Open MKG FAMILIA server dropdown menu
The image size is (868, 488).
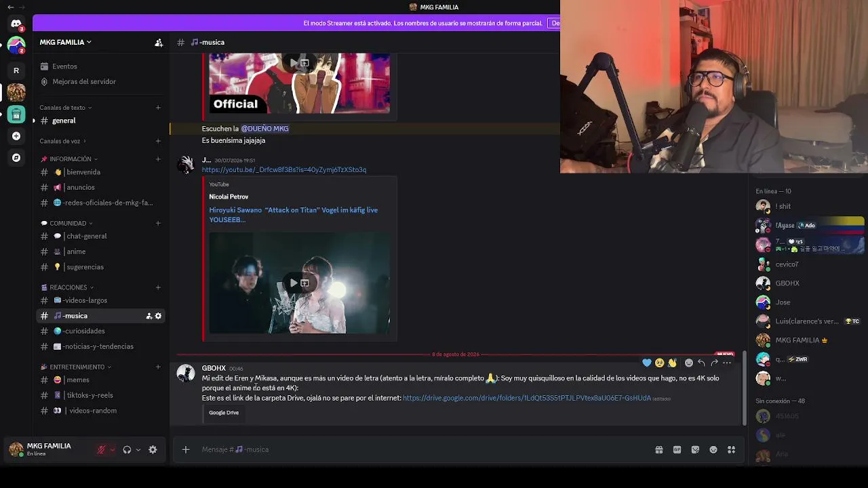65,42
